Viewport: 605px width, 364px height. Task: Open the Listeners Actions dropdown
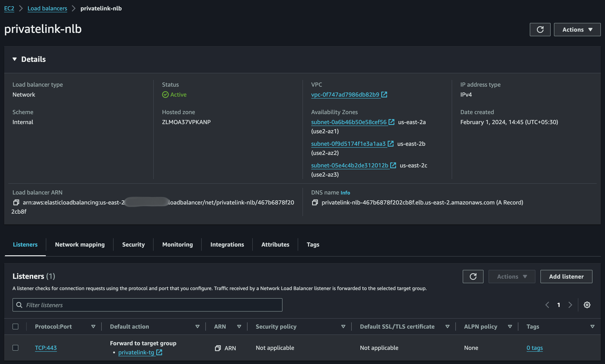tap(511, 276)
